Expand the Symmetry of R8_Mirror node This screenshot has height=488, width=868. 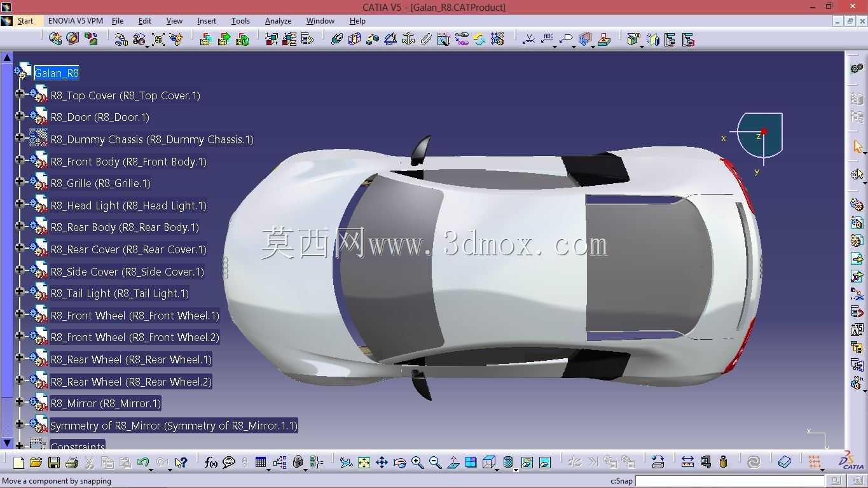[x=20, y=424]
